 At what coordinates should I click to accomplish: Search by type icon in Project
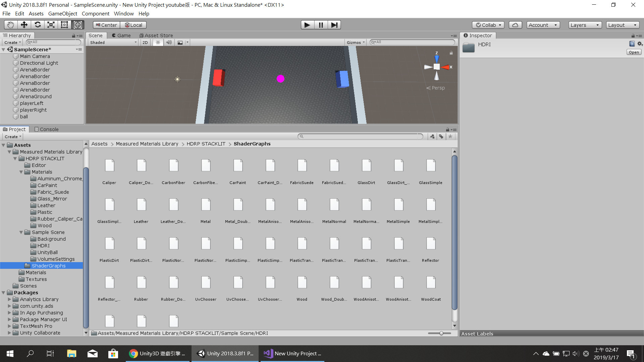432,136
